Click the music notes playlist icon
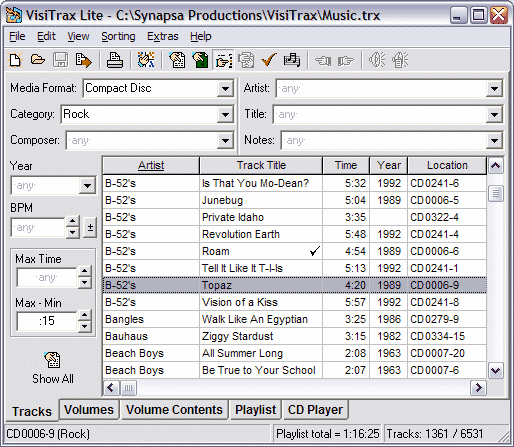The height and width of the screenshot is (447, 514). 292,60
